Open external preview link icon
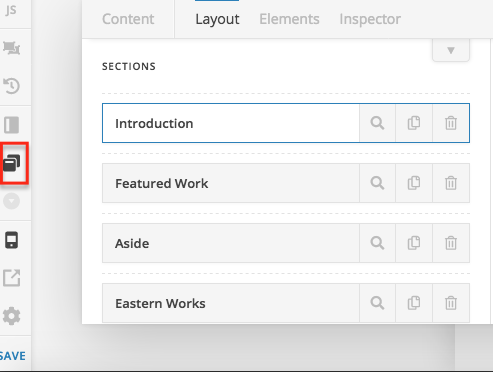The height and width of the screenshot is (372, 493). 12,278
